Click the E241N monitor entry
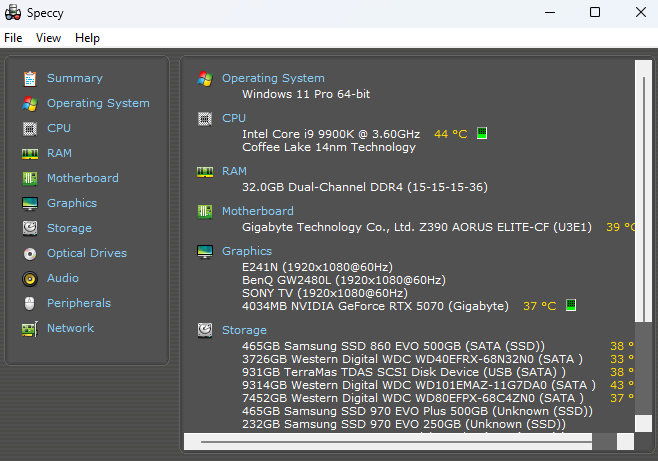 coord(317,267)
